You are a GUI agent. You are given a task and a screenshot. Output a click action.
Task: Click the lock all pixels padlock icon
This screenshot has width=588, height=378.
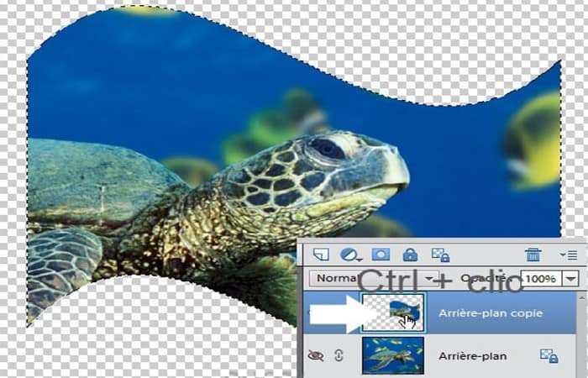pyautogui.click(x=410, y=255)
